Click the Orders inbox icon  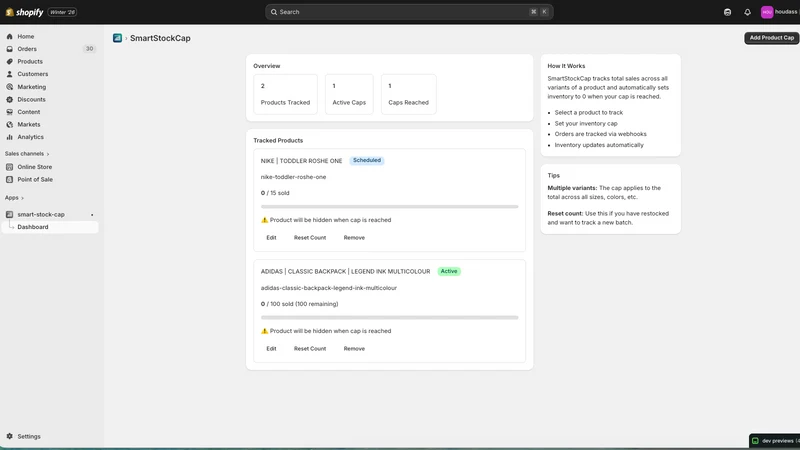pos(9,49)
